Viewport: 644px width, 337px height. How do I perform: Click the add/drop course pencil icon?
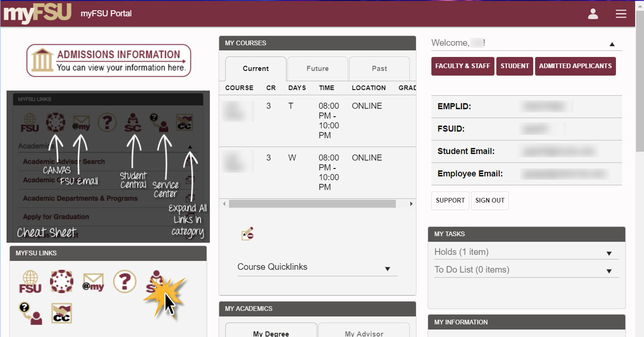248,233
